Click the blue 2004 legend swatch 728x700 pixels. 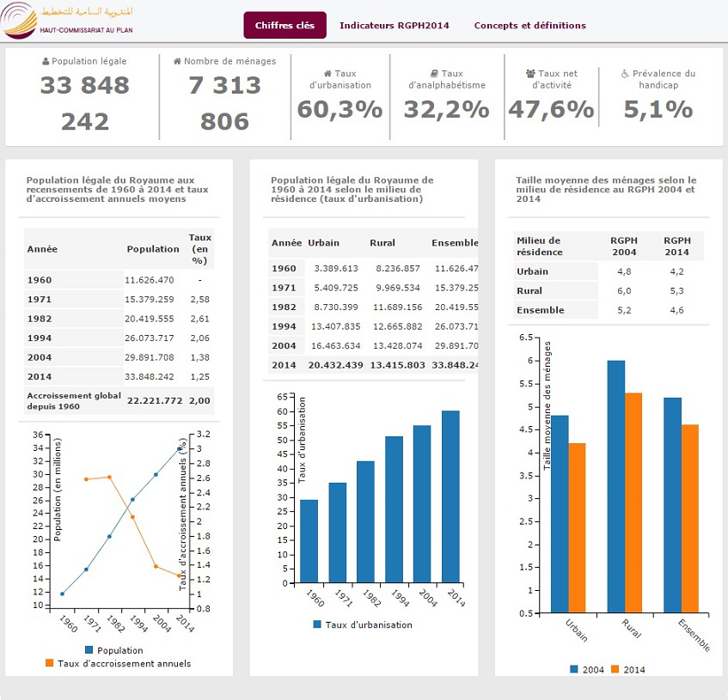[573, 669]
